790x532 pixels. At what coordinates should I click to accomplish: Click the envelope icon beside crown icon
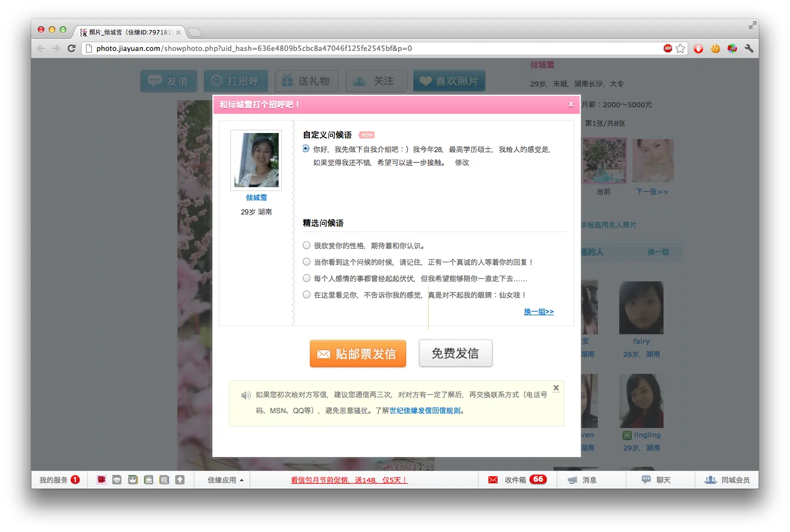coord(148,479)
